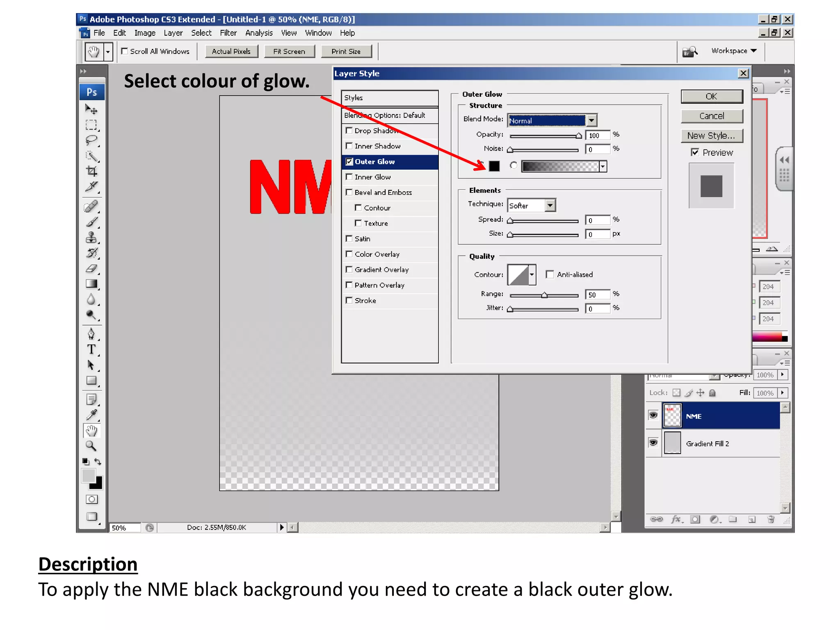Open the Technique dropdown
Image resolution: width=840 pixels, height=630 pixels.
click(550, 205)
